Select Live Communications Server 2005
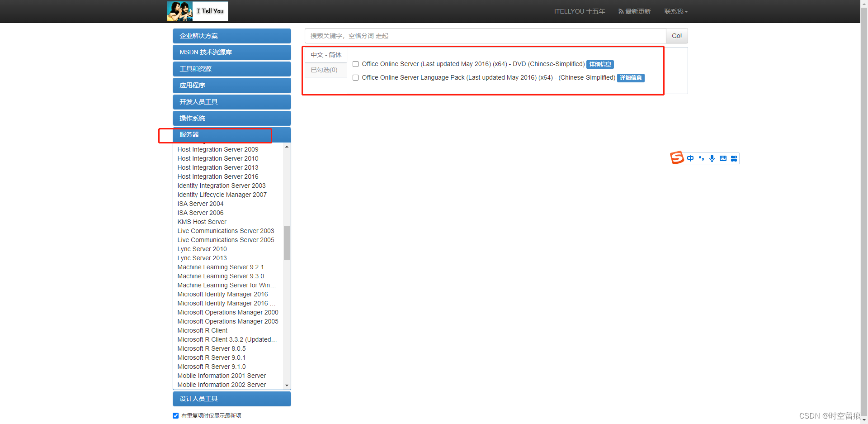Viewport: 868px width, 424px height. 226,240
